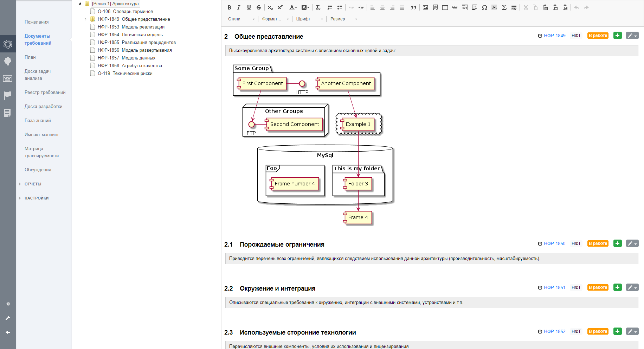Collapse the [Релиз 1] Архитектура node
644x349 pixels.
coord(80,4)
